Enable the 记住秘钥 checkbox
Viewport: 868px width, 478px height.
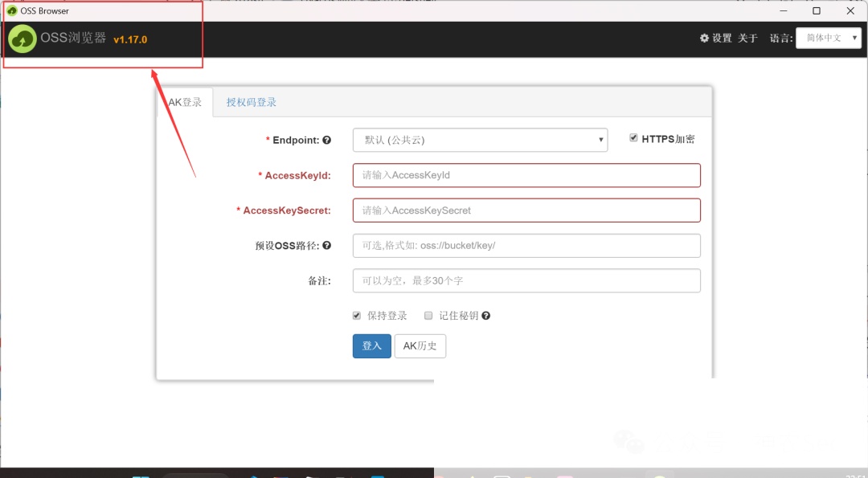pyautogui.click(x=428, y=316)
